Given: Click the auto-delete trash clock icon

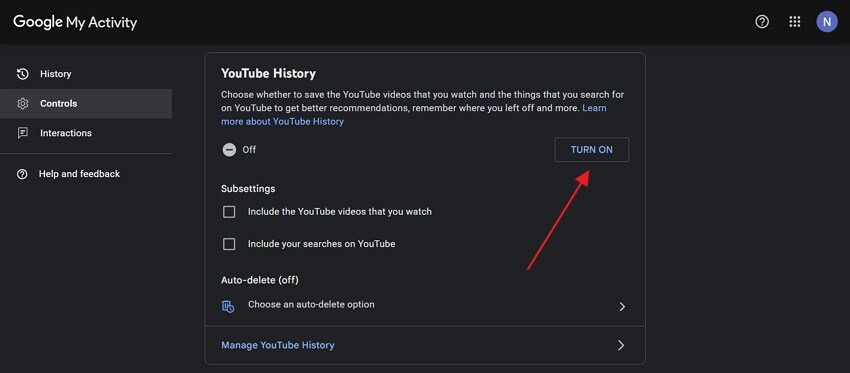Looking at the screenshot, I should click(228, 306).
